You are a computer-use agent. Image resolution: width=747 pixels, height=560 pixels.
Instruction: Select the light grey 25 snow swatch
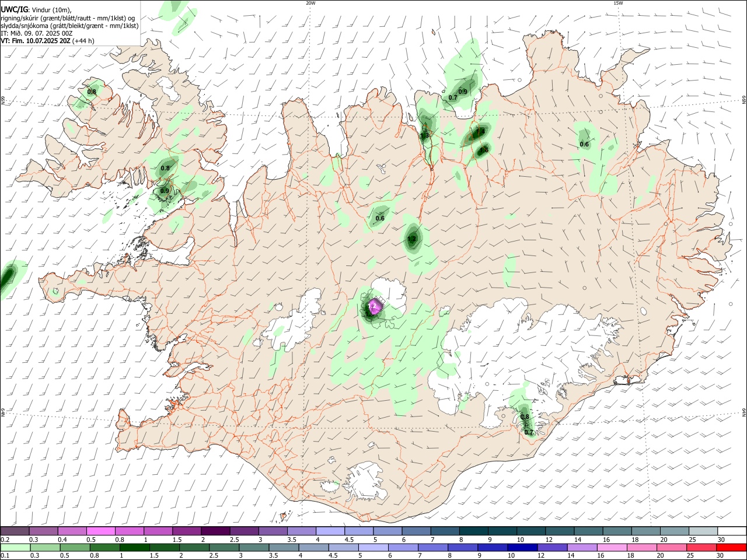[x=703, y=531]
